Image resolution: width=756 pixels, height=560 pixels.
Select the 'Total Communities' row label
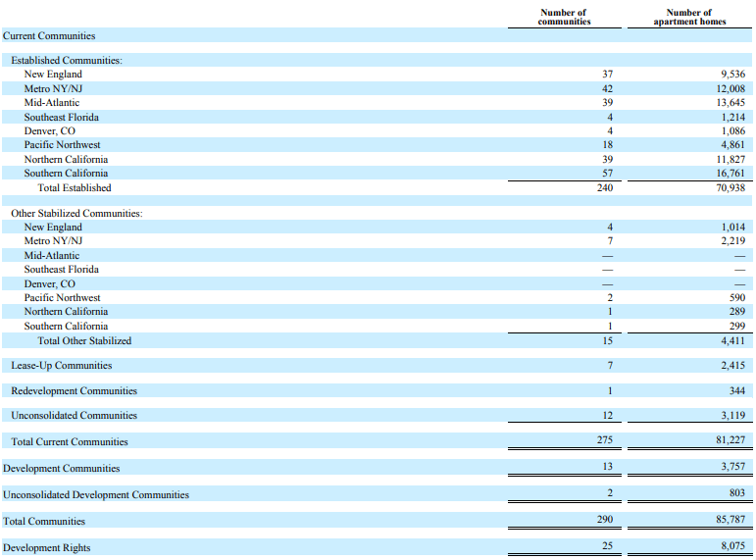(x=44, y=522)
